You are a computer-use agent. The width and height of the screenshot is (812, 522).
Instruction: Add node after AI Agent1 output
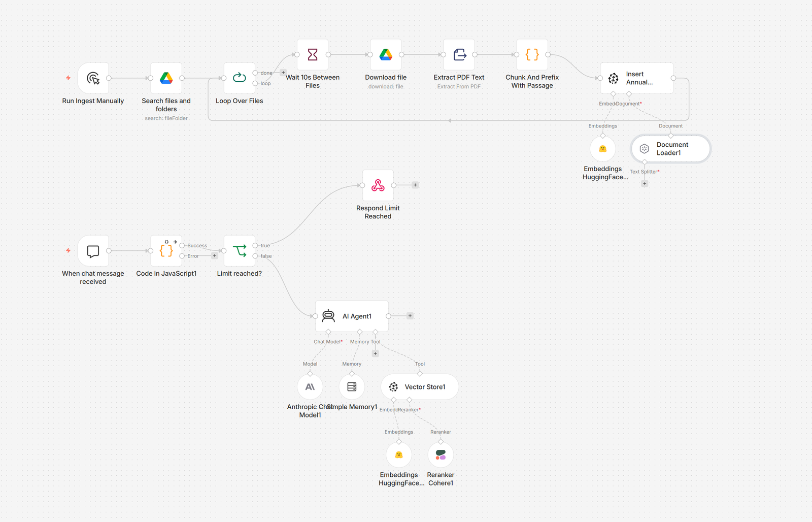(410, 316)
